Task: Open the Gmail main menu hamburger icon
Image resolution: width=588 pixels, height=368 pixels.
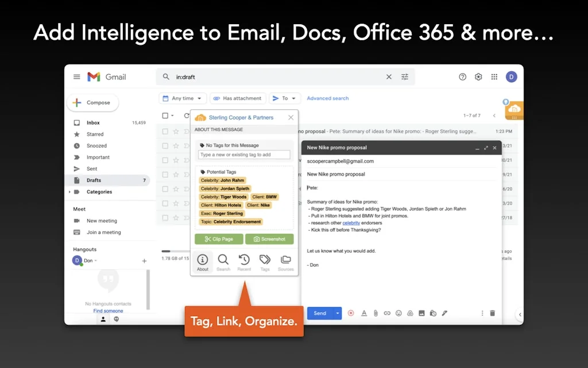Action: coord(77,77)
